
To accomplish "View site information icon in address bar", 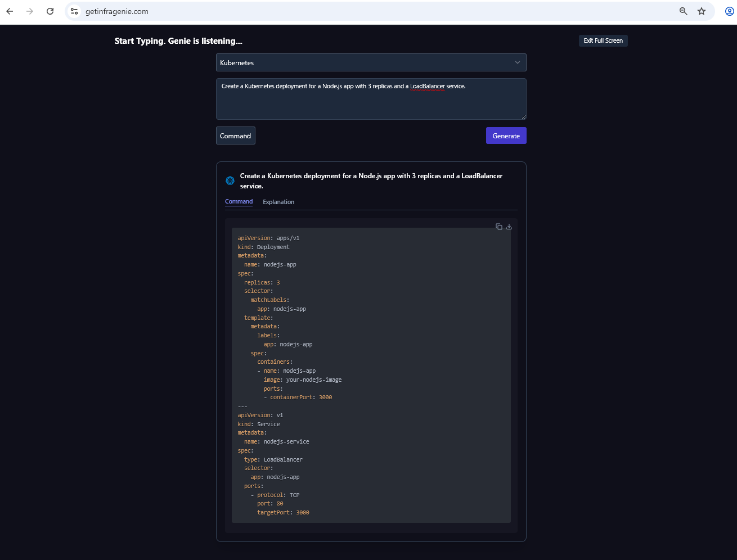I will click(x=74, y=11).
